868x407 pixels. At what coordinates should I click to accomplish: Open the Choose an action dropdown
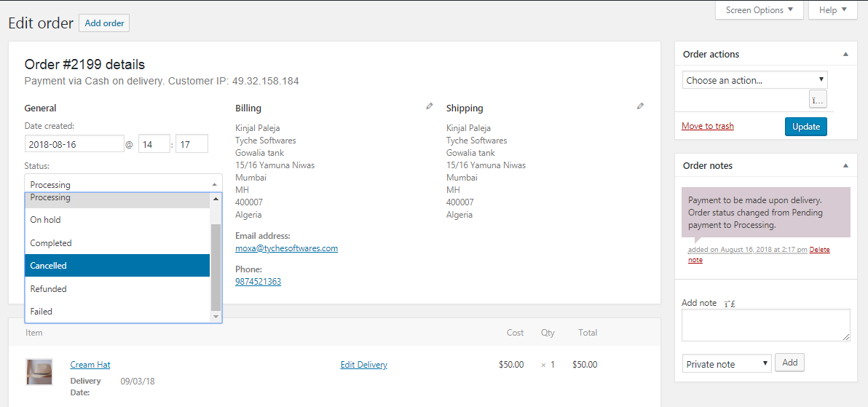[x=754, y=80]
